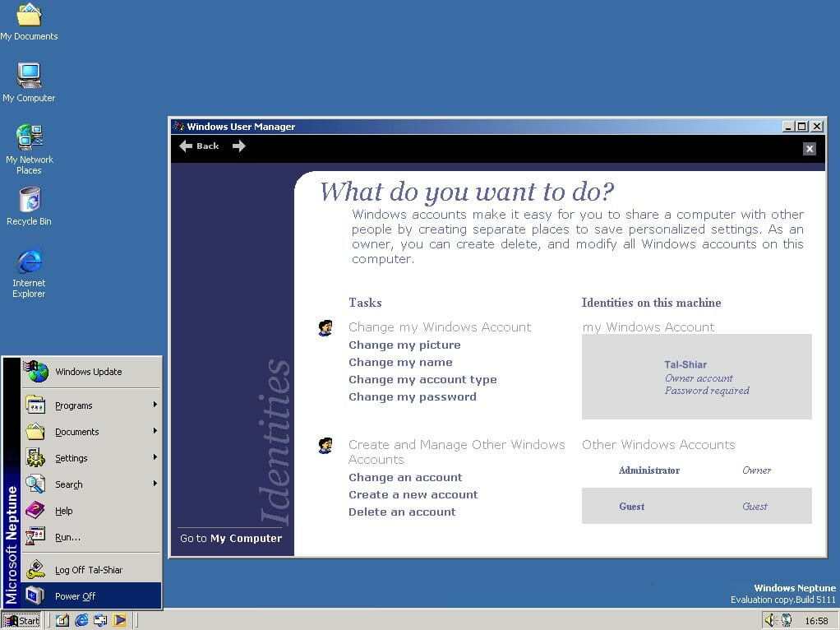Image resolution: width=840 pixels, height=630 pixels.
Task: Open the Recycle Bin desktop icon
Action: 29,200
